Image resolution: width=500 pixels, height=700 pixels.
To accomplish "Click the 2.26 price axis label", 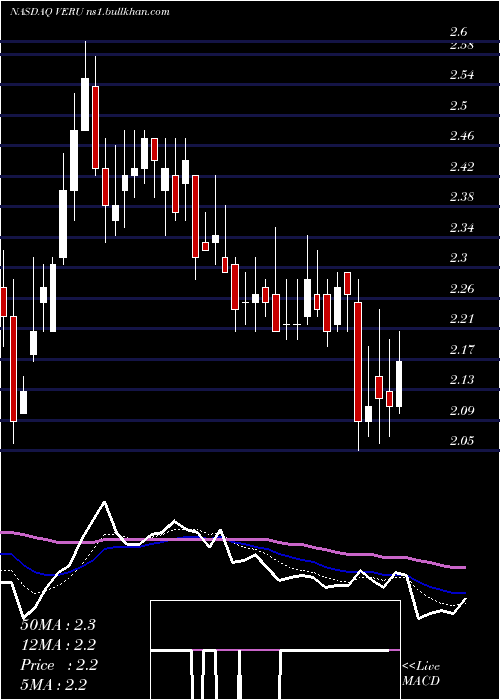I will [462, 289].
